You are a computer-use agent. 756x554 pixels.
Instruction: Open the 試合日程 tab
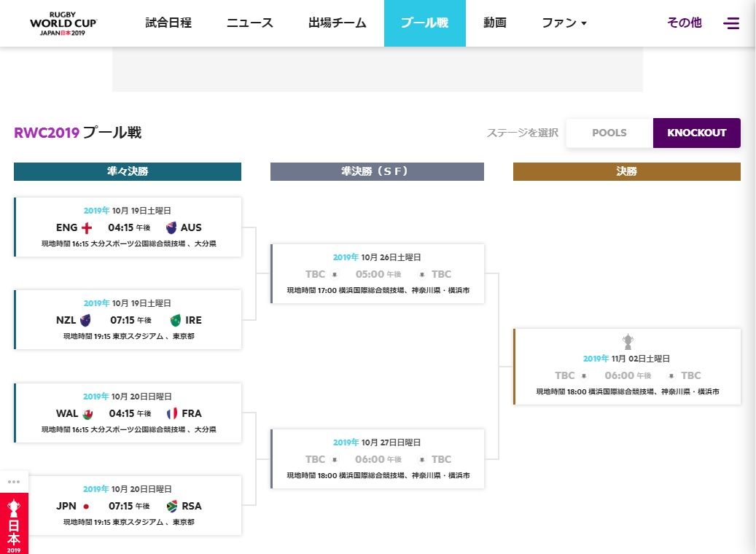[168, 23]
